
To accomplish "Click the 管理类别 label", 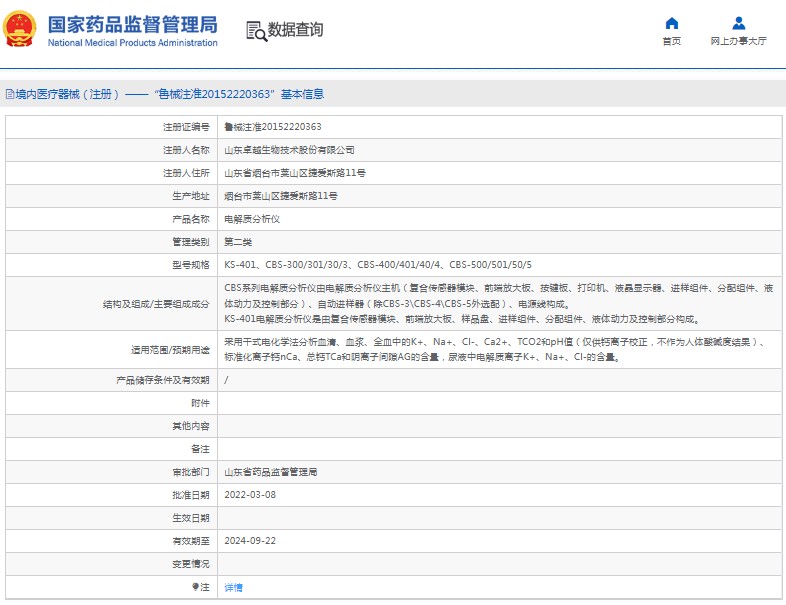I will [x=191, y=242].
